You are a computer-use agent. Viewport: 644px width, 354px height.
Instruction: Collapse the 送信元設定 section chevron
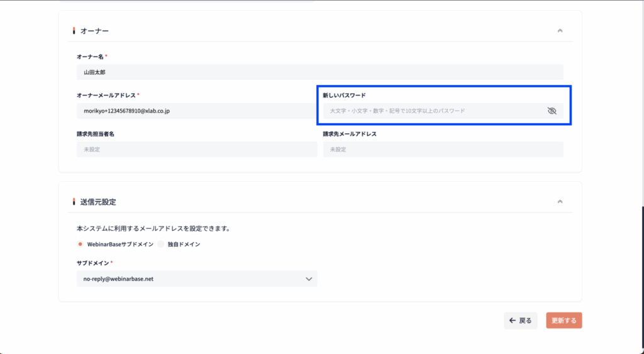560,202
